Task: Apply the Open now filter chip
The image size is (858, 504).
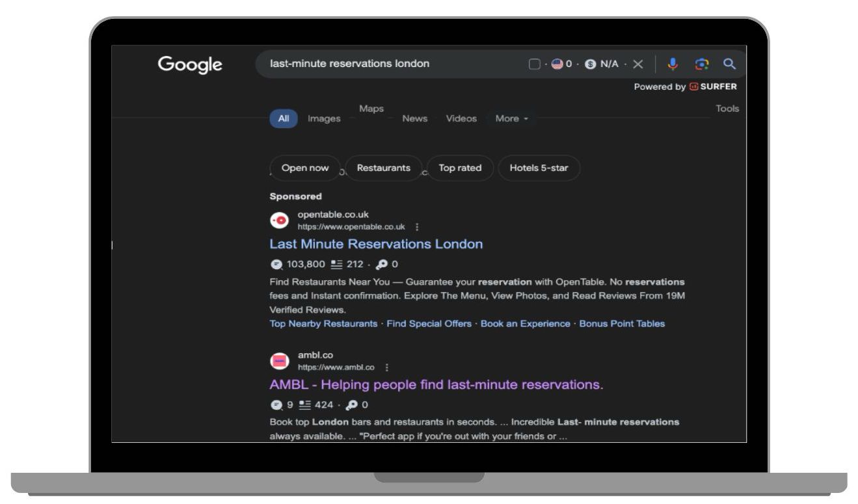Action: coord(305,168)
